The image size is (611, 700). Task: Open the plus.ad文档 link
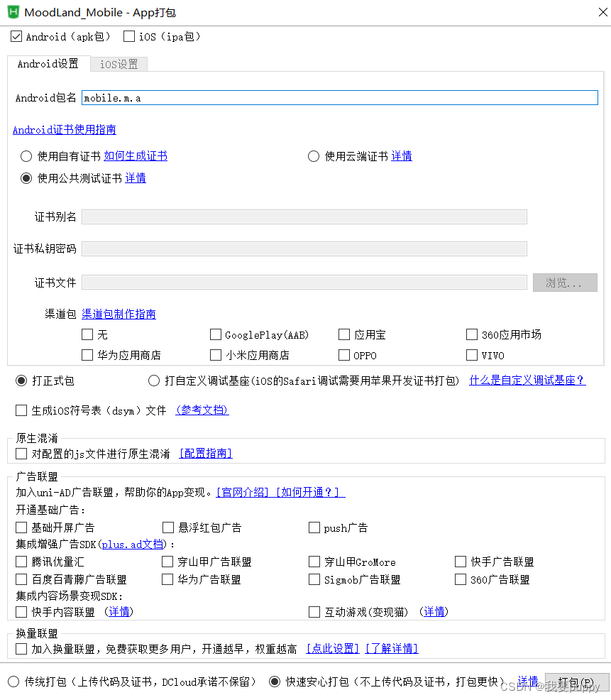pyautogui.click(x=133, y=545)
